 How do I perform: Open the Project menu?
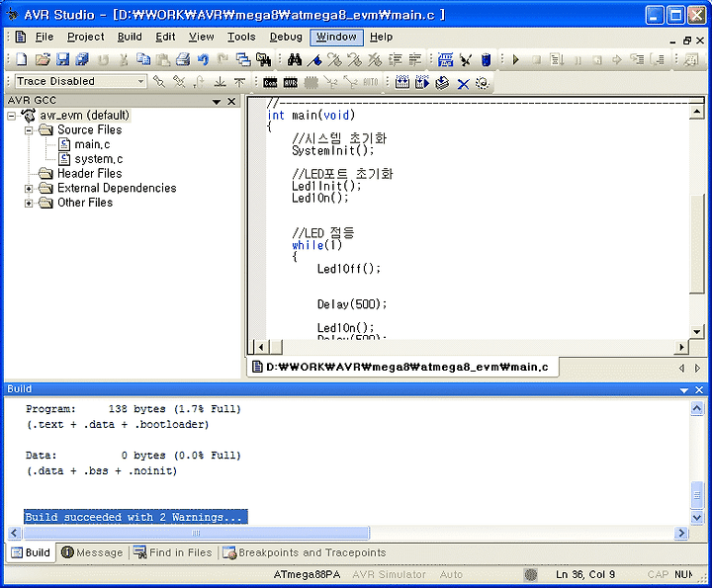click(x=86, y=37)
